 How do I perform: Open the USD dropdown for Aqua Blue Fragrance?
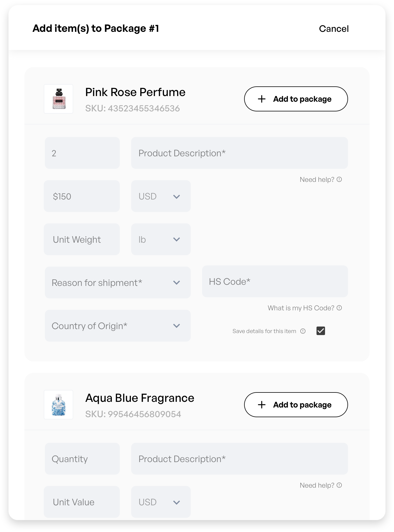tap(161, 502)
